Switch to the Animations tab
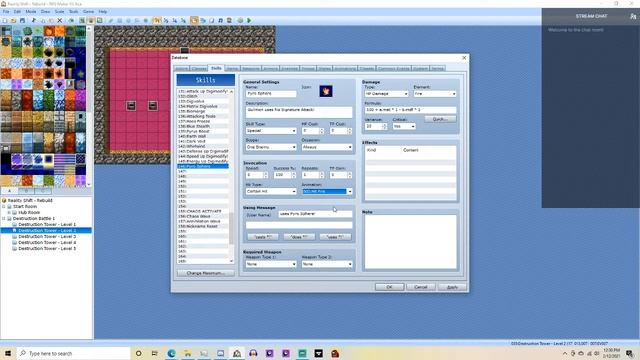640x360 pixels. (345, 69)
